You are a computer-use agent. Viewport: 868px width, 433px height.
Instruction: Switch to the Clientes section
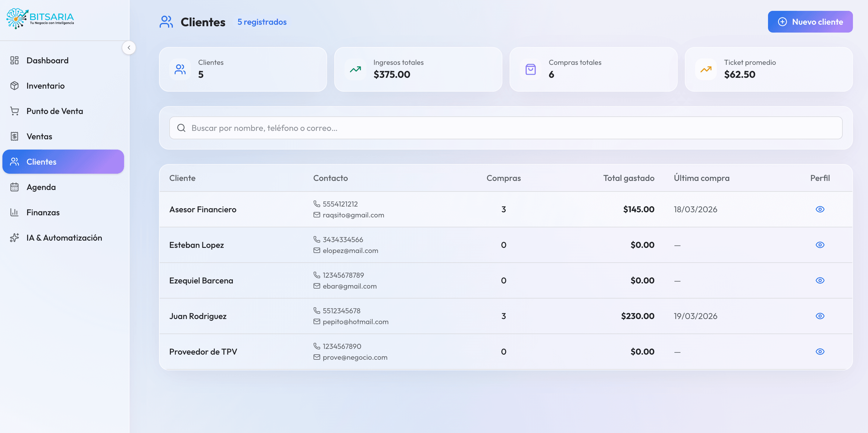pyautogui.click(x=41, y=162)
